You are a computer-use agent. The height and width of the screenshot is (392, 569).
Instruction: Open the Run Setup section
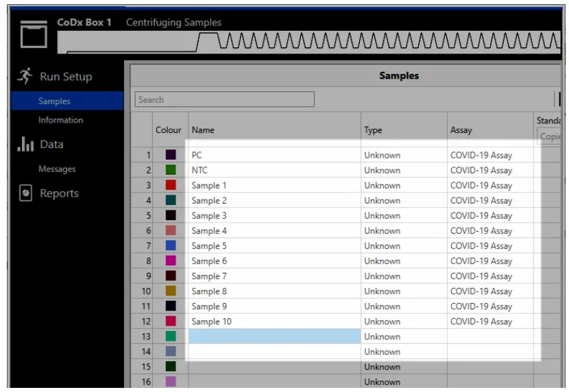click(x=66, y=77)
